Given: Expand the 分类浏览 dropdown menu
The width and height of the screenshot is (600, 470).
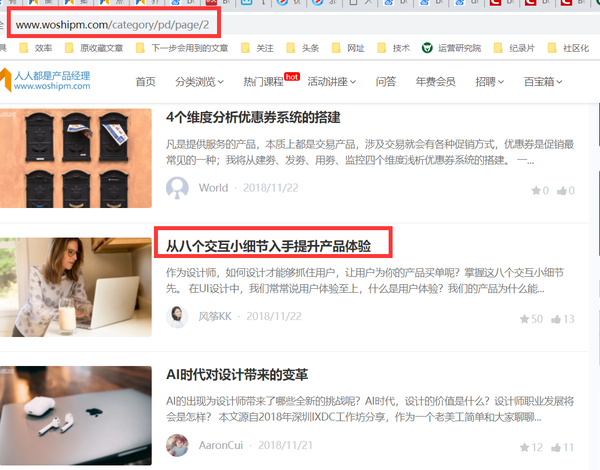Looking at the screenshot, I should click(199, 82).
